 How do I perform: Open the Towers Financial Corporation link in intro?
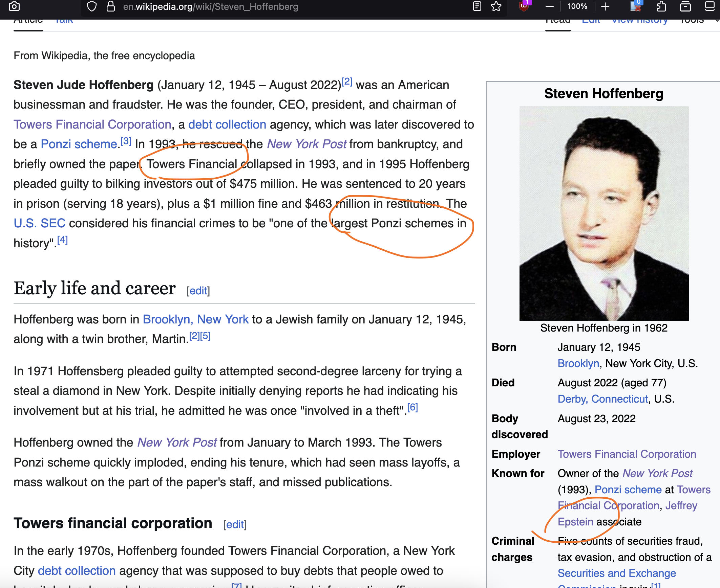(x=92, y=124)
